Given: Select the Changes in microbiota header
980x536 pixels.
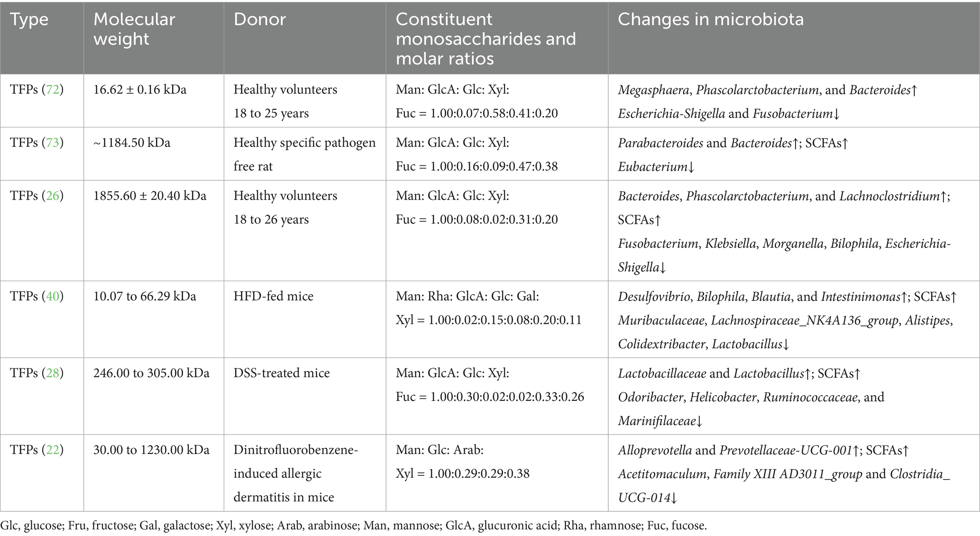Looking at the screenshot, I should pyautogui.click(x=710, y=20).
